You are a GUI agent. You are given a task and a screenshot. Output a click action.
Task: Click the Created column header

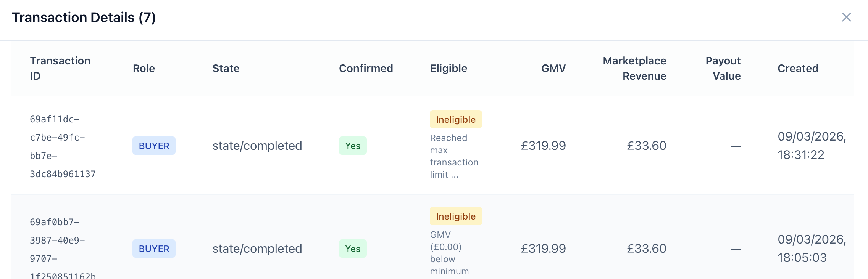798,68
